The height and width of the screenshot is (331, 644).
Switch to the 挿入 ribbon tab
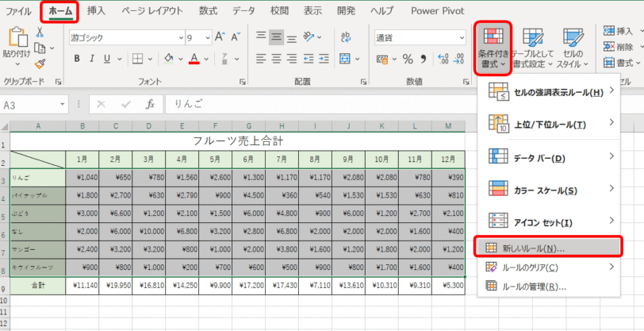[96, 11]
